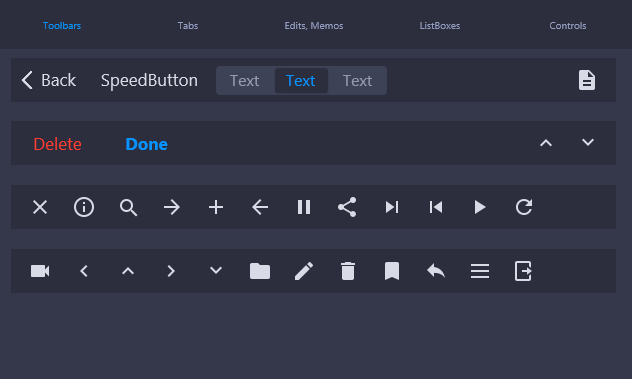Click the hamburger menu lines icon
This screenshot has width=632, height=379.
click(480, 271)
